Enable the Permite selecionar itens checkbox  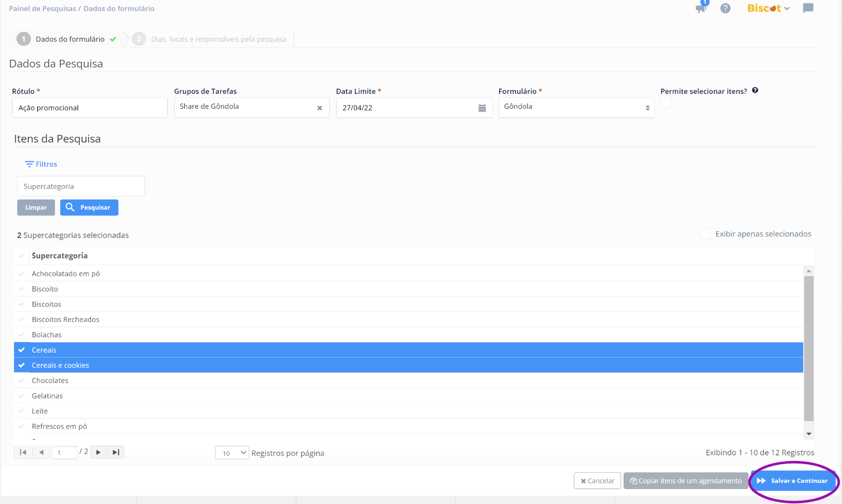665,103
